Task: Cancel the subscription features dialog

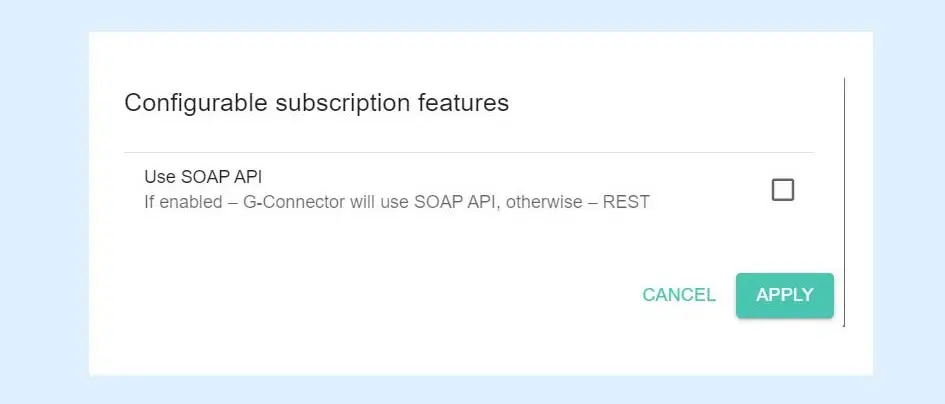Action: click(x=679, y=295)
